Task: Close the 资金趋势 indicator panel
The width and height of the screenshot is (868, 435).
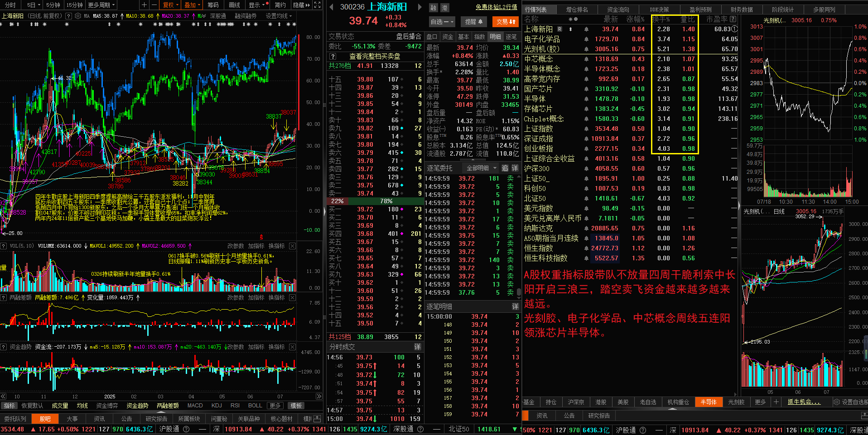Action: (x=292, y=347)
